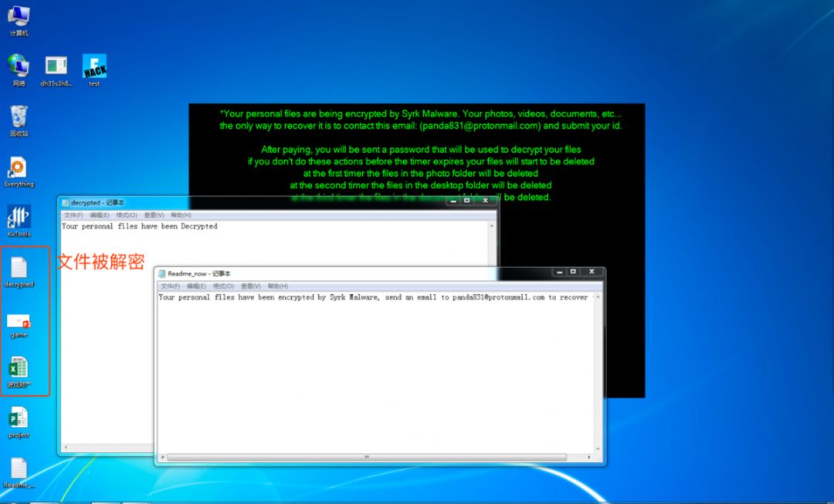Click 'After paying' line in ransom window
Viewport: 834px width, 504px height.
coord(421,150)
